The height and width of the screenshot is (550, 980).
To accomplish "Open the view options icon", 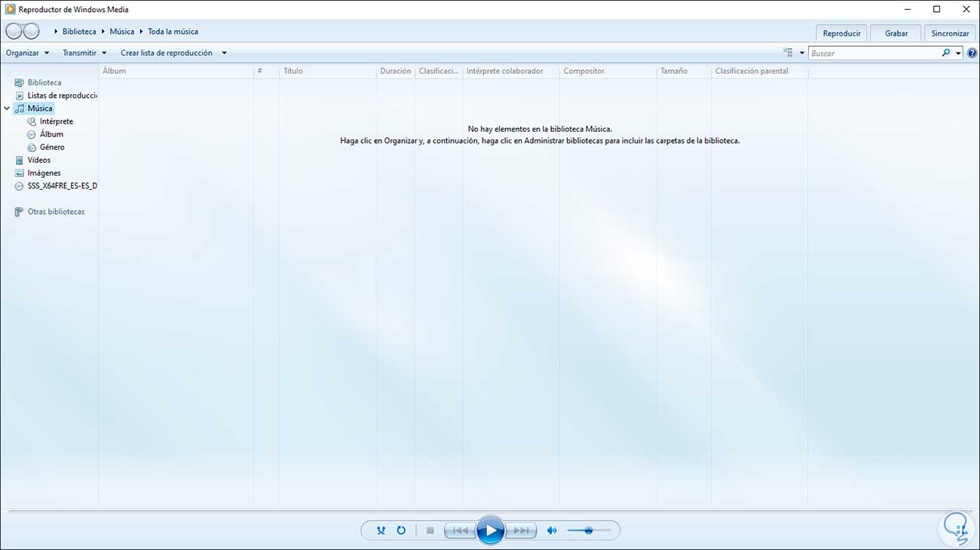I will pos(789,53).
